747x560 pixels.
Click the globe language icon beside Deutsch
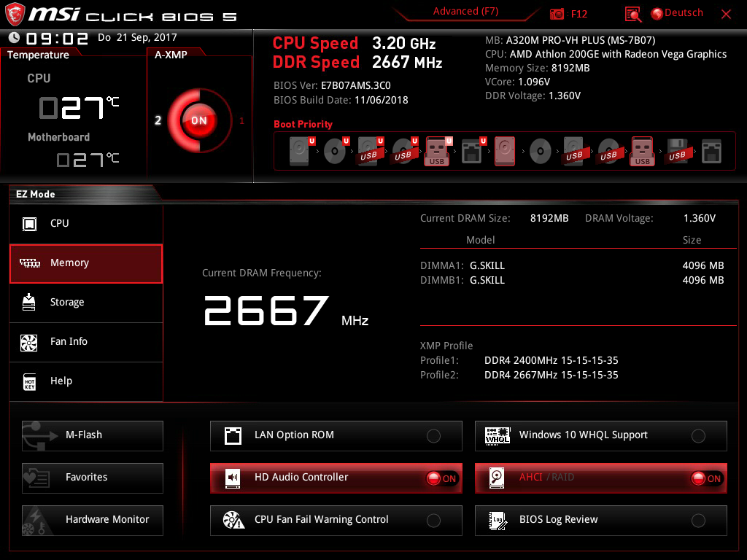pyautogui.click(x=657, y=14)
